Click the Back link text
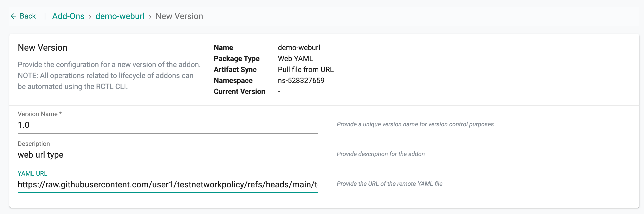 coord(28,16)
